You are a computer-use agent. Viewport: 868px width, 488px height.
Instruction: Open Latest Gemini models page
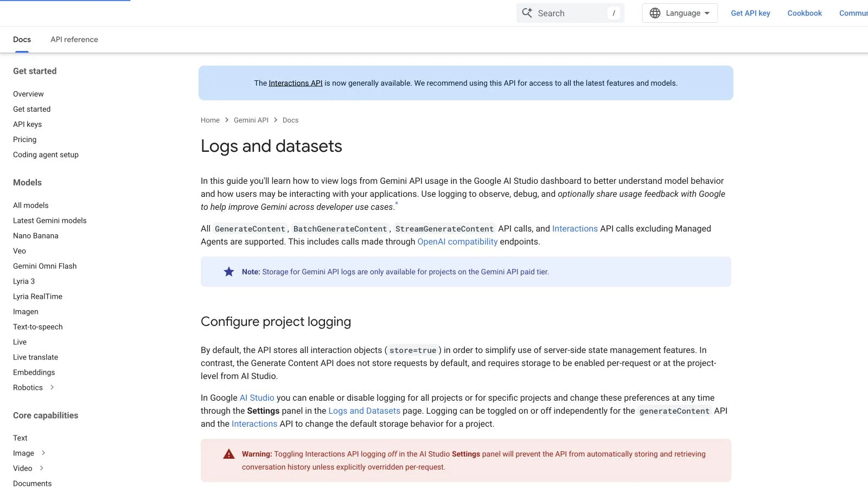click(50, 221)
